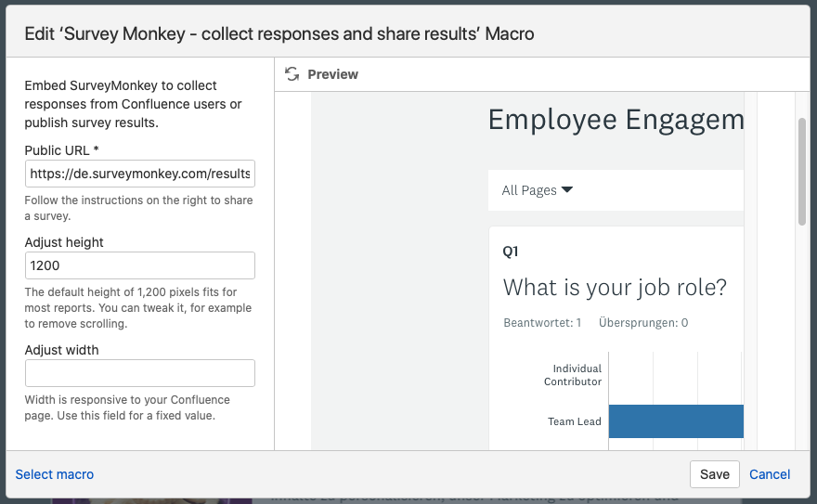Click the Individual Contributor chart label
This screenshot has height=504, width=817.
point(573,375)
